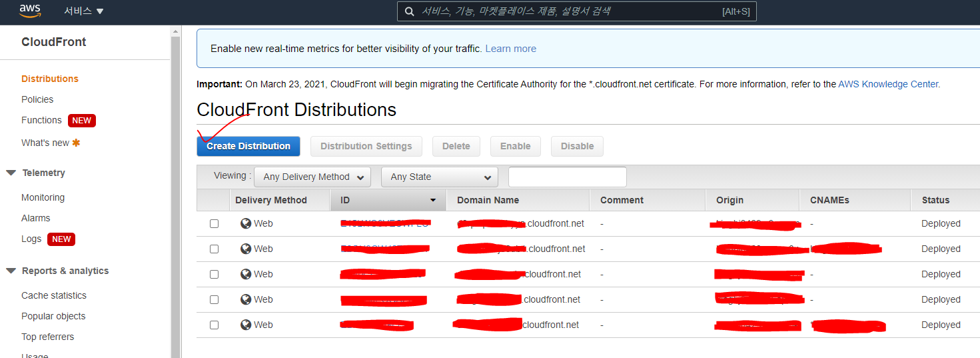Open Top referrers report
980x358 pixels.
tap(48, 337)
